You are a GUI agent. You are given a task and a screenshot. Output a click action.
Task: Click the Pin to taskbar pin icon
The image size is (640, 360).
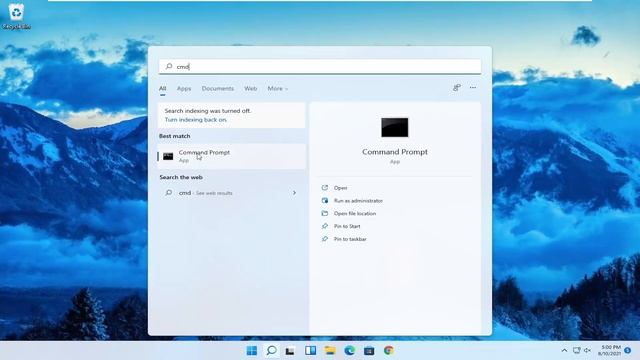point(325,239)
